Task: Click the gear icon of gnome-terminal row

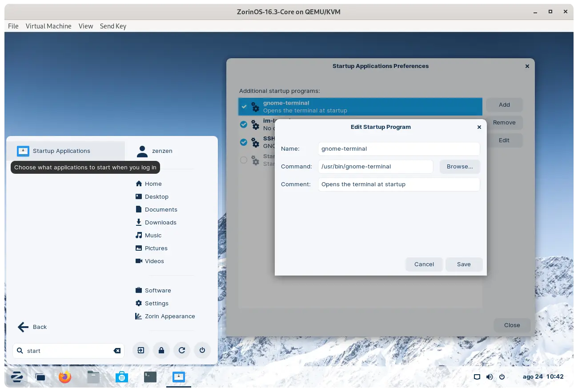Action: point(255,107)
